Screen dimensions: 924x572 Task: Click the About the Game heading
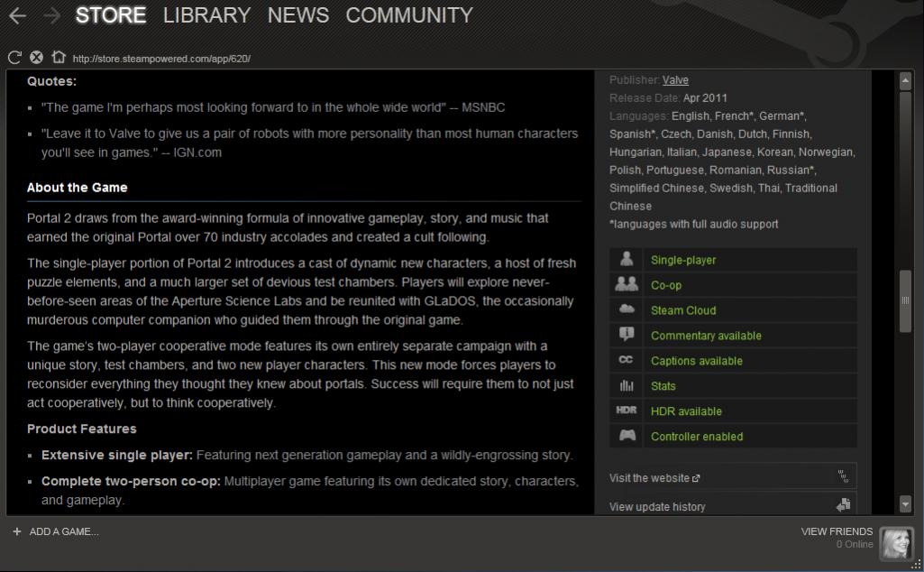(x=78, y=188)
